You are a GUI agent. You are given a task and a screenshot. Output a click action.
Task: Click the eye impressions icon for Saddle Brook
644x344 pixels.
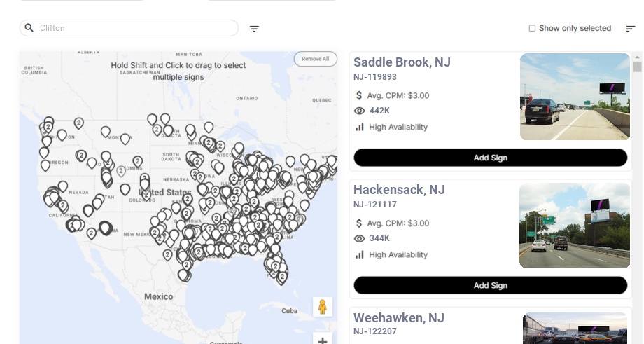(x=360, y=111)
